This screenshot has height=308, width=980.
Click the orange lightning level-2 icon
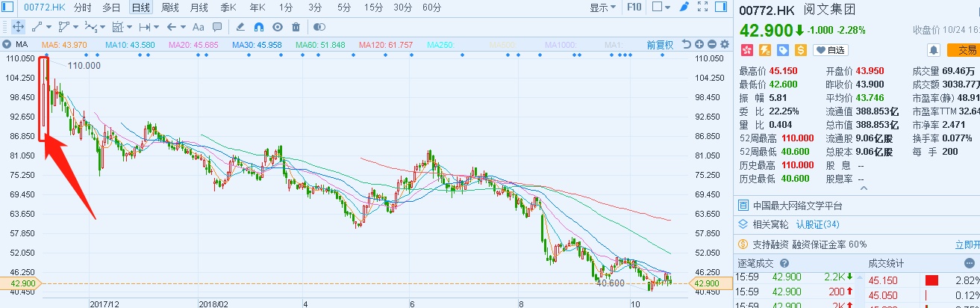pos(765,50)
